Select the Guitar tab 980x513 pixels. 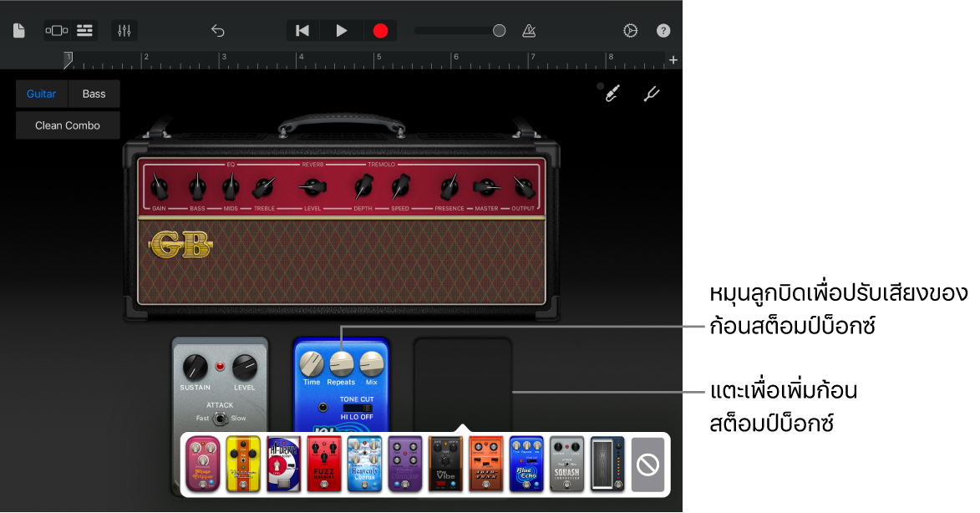(41, 94)
